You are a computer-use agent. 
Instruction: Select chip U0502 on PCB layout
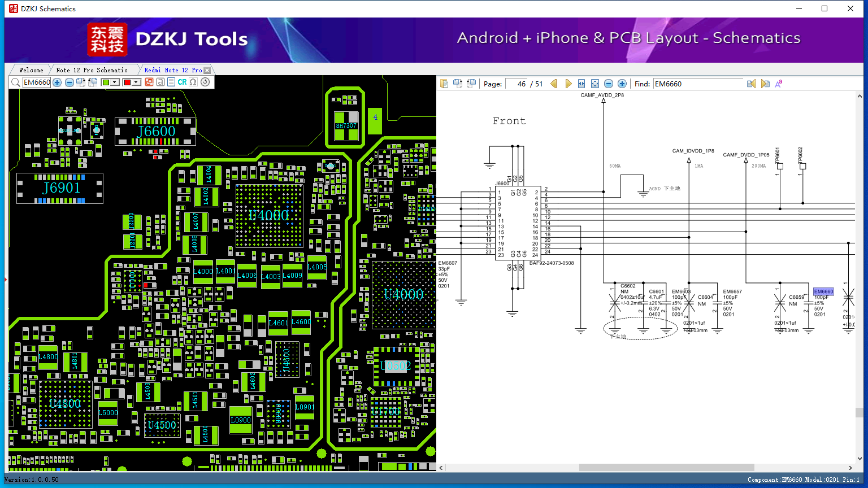396,366
